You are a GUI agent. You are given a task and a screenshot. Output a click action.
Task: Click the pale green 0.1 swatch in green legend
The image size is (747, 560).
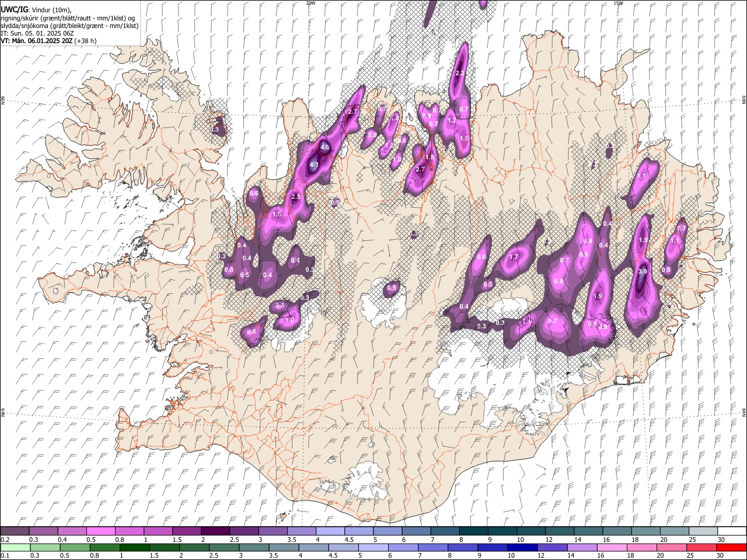pyautogui.click(x=16, y=547)
